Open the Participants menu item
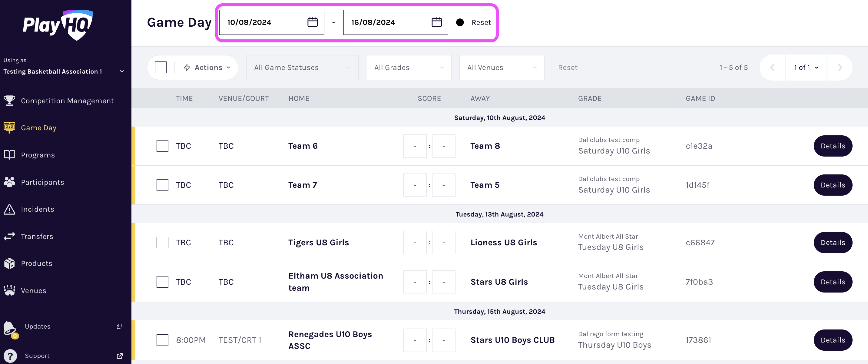This screenshot has height=364, width=868. (42, 182)
